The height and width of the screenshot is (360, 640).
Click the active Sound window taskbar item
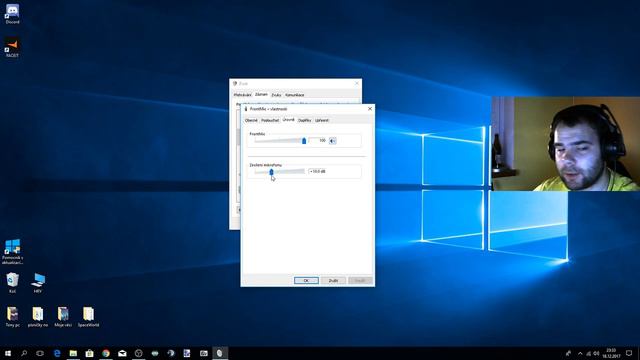(220, 353)
